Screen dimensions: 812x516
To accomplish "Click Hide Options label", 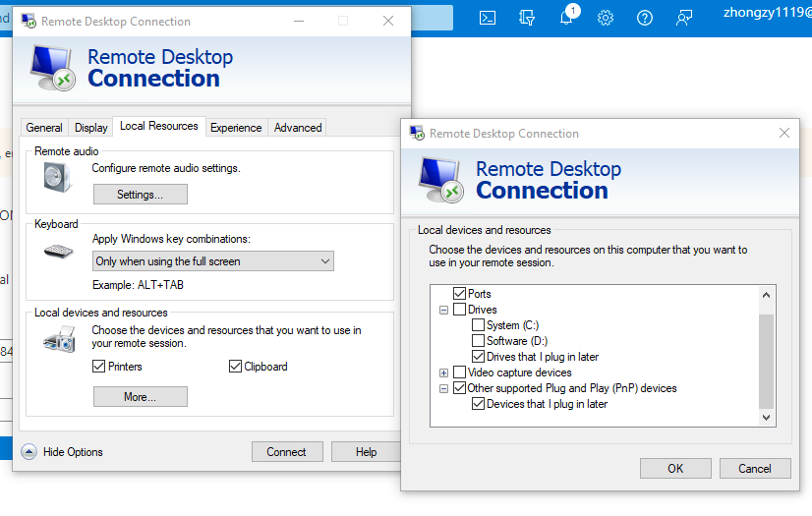I will [x=73, y=452].
